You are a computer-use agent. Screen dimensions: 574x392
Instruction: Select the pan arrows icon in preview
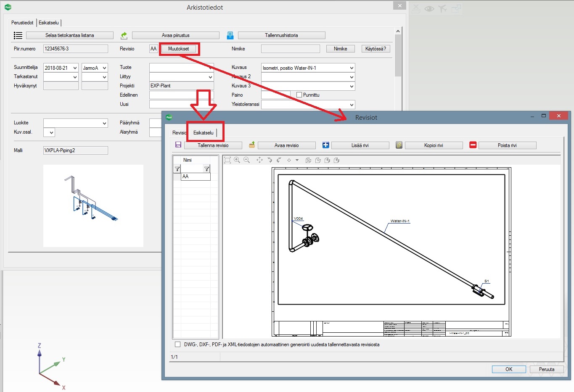point(259,160)
